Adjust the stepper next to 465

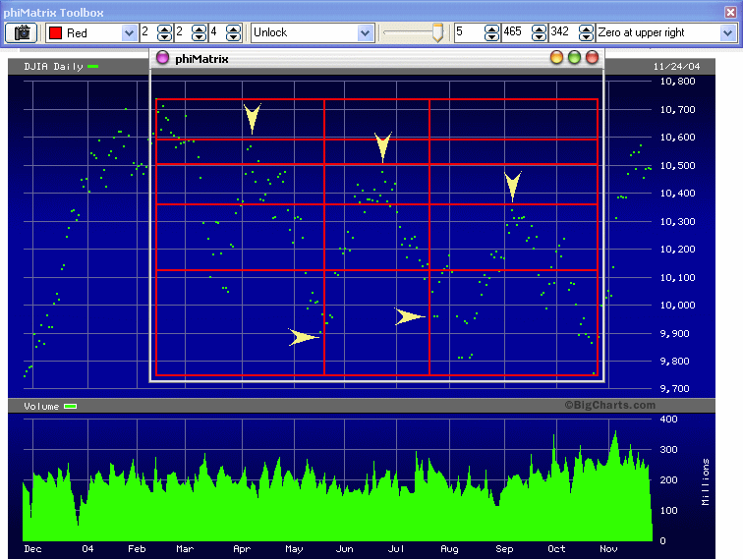(x=539, y=32)
